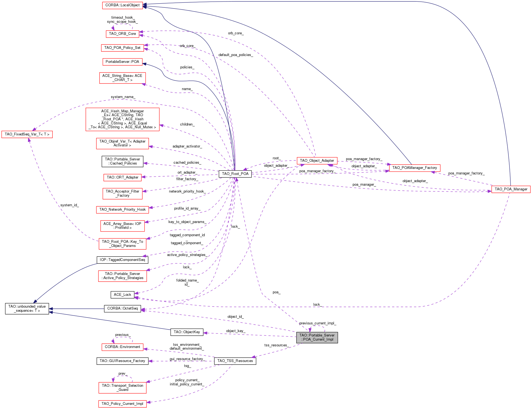Click the 'active_policy_strategies_' edge label
This screenshot has height=409, width=532.
click(187, 255)
